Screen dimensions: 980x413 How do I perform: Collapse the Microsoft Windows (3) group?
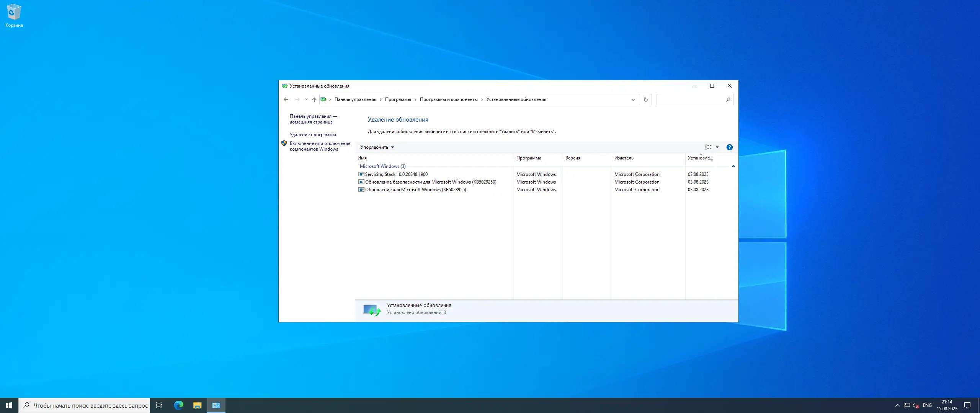(x=733, y=166)
